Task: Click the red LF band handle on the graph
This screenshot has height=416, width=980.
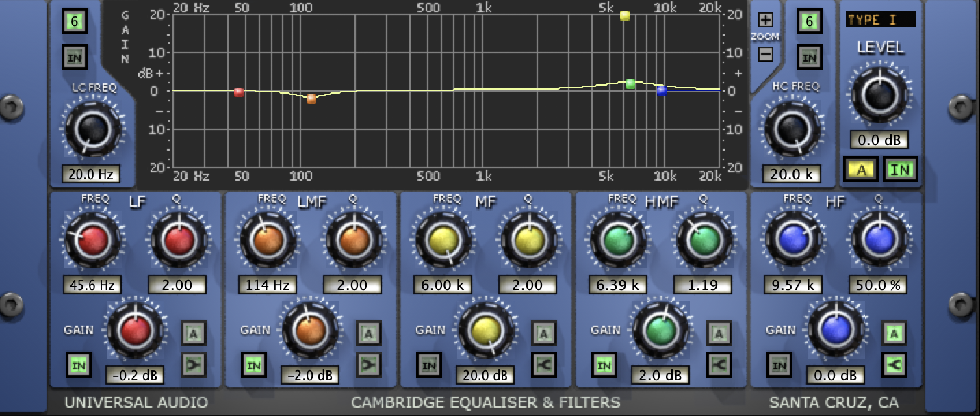Action: (x=239, y=92)
